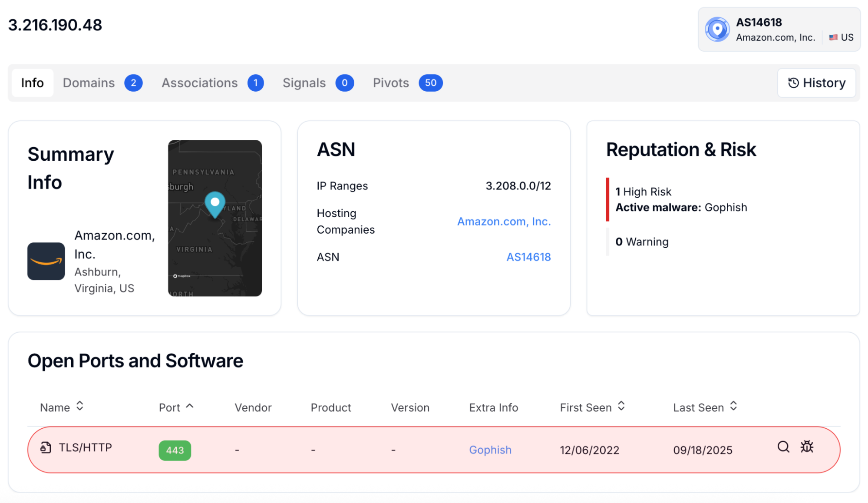Open the AS14618 link in ASN card
Image resolution: width=868 pixels, height=503 pixels.
pos(528,257)
